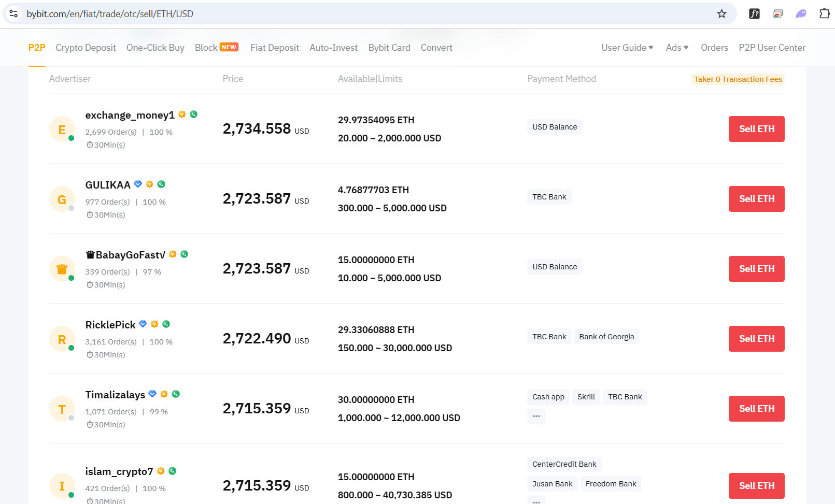Image resolution: width=835 pixels, height=504 pixels.
Task: Click BabayGoFastV gold badge icon
Action: 173,254
